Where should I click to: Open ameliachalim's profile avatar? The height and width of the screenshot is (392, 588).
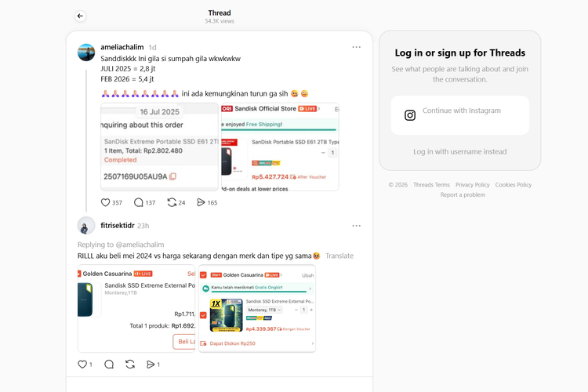(86, 53)
